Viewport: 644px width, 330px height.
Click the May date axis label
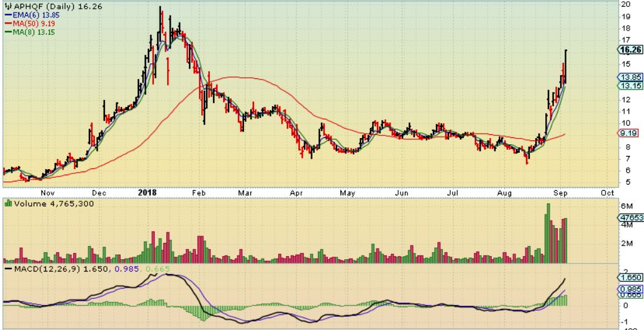tap(348, 193)
